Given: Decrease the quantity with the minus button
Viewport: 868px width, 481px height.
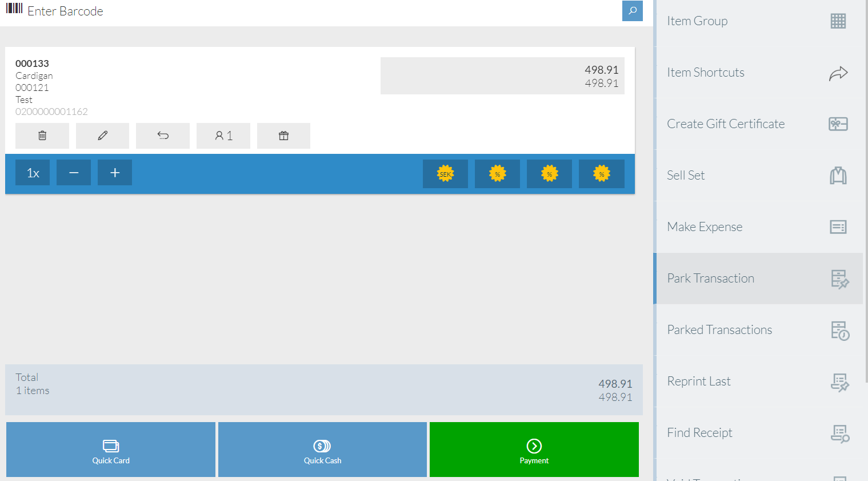Looking at the screenshot, I should tap(74, 173).
